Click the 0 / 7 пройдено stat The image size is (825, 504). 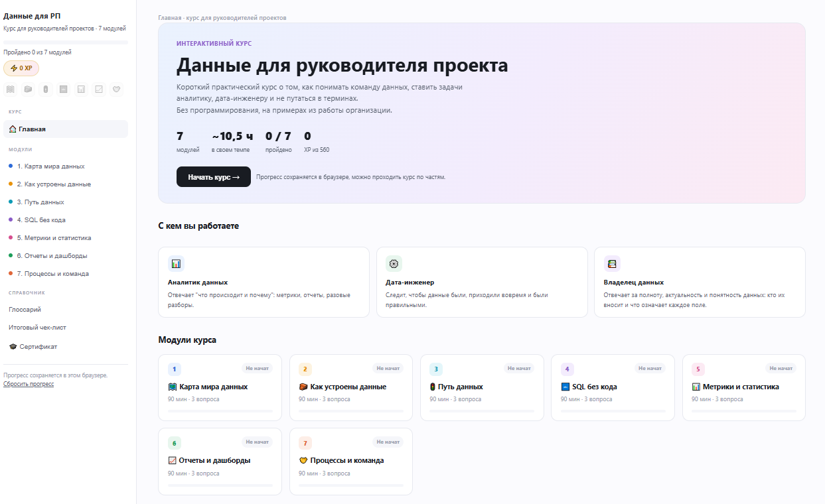pyautogui.click(x=279, y=142)
